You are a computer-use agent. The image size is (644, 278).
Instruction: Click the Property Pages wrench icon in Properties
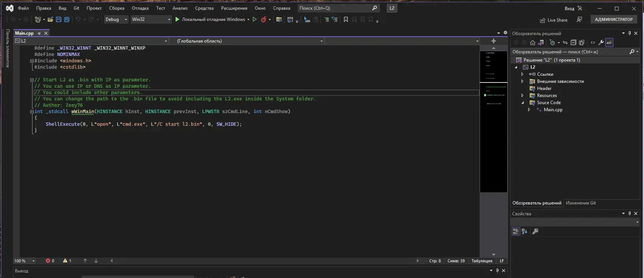pyautogui.click(x=535, y=231)
